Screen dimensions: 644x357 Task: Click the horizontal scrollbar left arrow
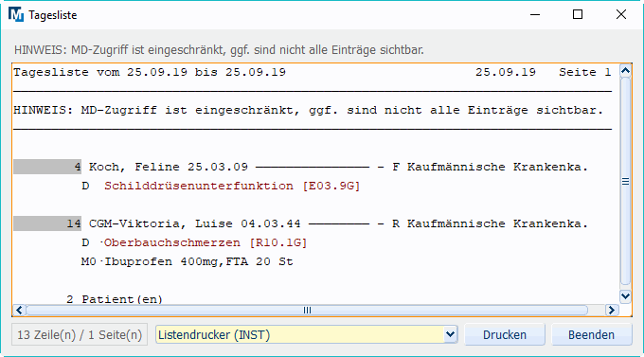tap(19, 311)
